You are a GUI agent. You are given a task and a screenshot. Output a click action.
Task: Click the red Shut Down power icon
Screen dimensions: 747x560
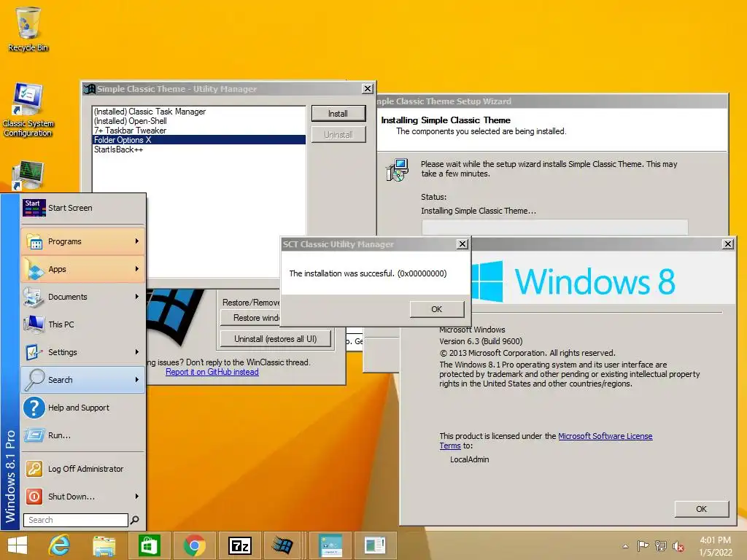pyautogui.click(x=34, y=496)
